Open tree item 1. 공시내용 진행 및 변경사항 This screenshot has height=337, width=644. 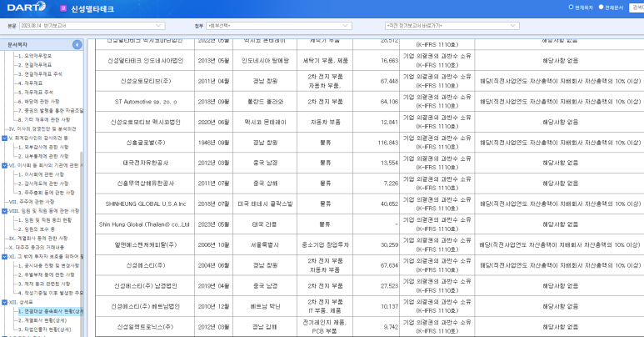pos(48,266)
